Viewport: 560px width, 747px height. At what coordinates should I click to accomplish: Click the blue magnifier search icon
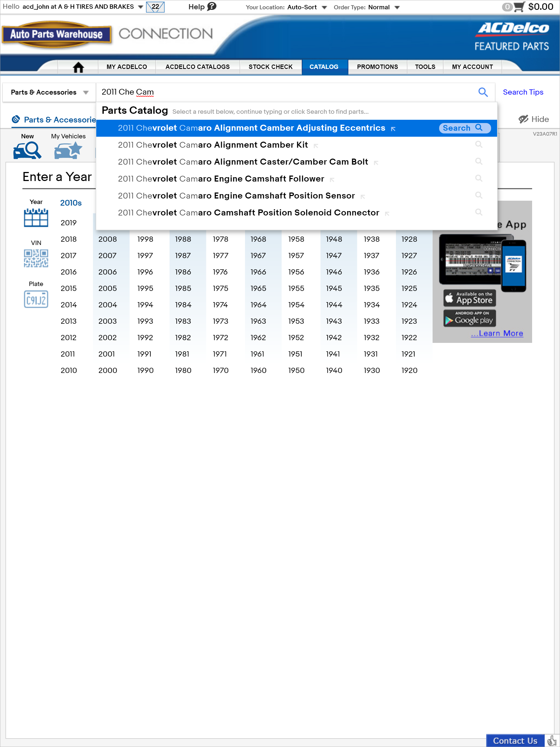483,92
